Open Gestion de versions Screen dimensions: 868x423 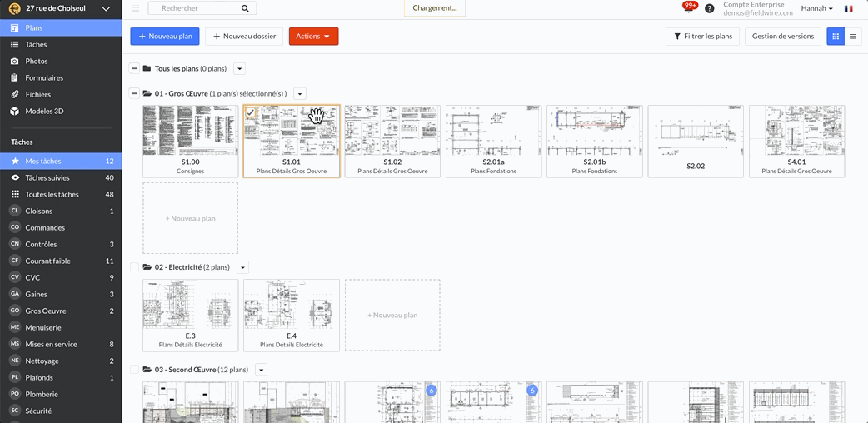(x=783, y=36)
